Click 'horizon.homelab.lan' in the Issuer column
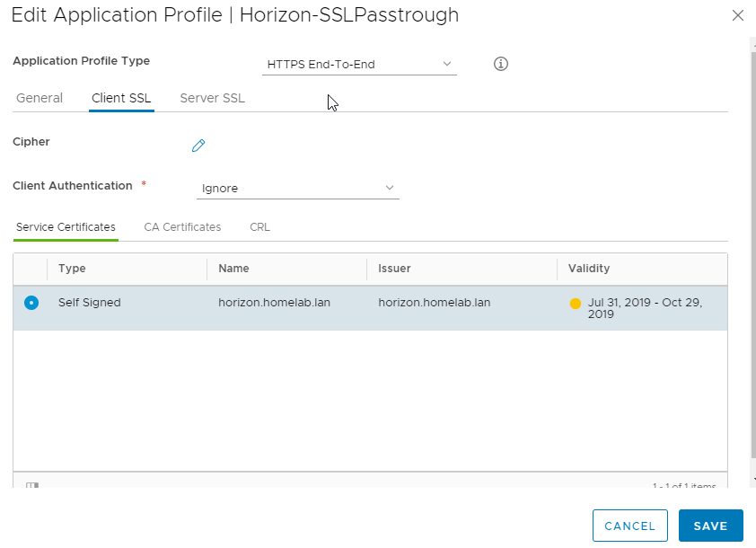The image size is (756, 548). click(x=434, y=303)
